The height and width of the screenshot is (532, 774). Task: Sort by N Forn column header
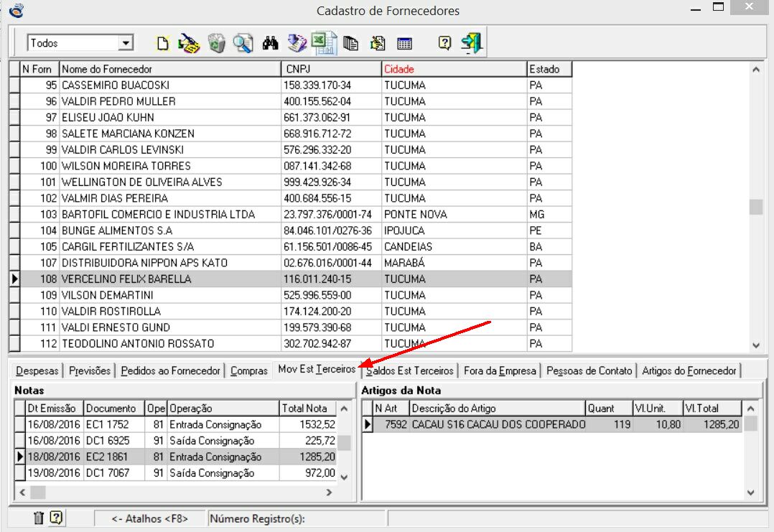coord(39,69)
